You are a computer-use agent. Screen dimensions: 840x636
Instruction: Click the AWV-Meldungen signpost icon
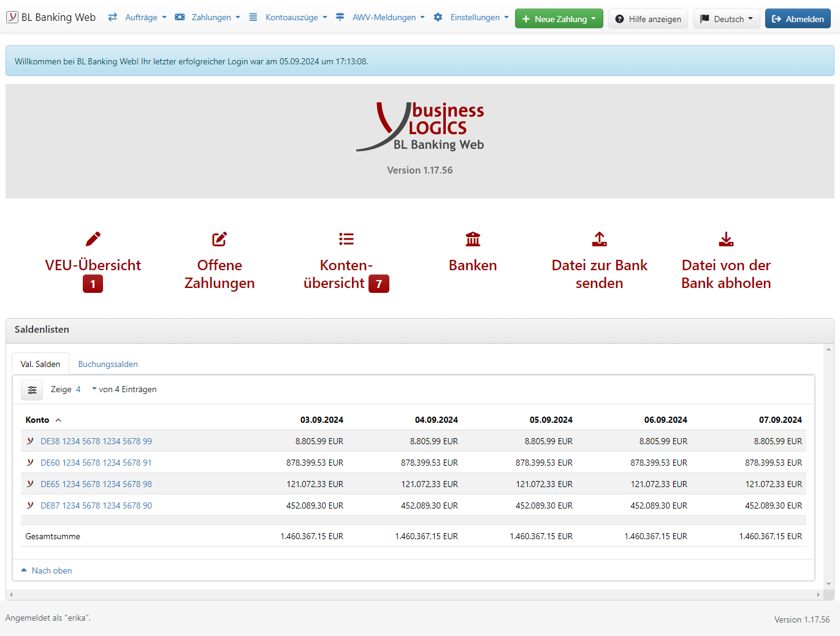[x=340, y=17]
